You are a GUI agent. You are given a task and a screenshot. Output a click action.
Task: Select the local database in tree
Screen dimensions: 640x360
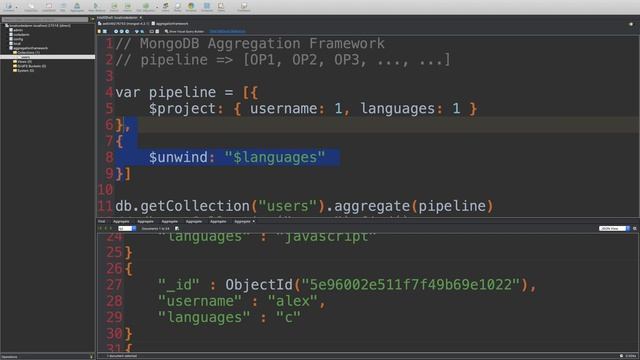pos(15,44)
